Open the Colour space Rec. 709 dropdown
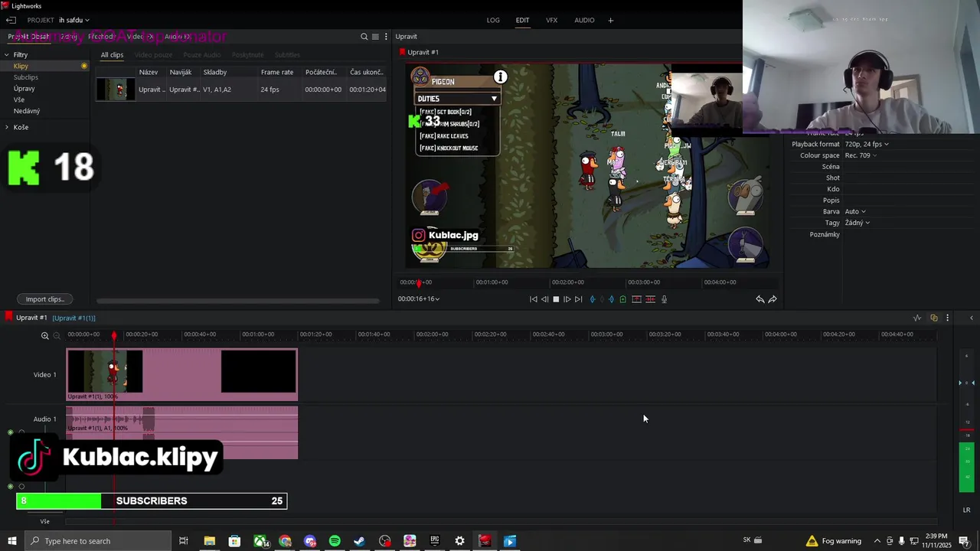Image resolution: width=980 pixels, height=551 pixels. coord(861,155)
